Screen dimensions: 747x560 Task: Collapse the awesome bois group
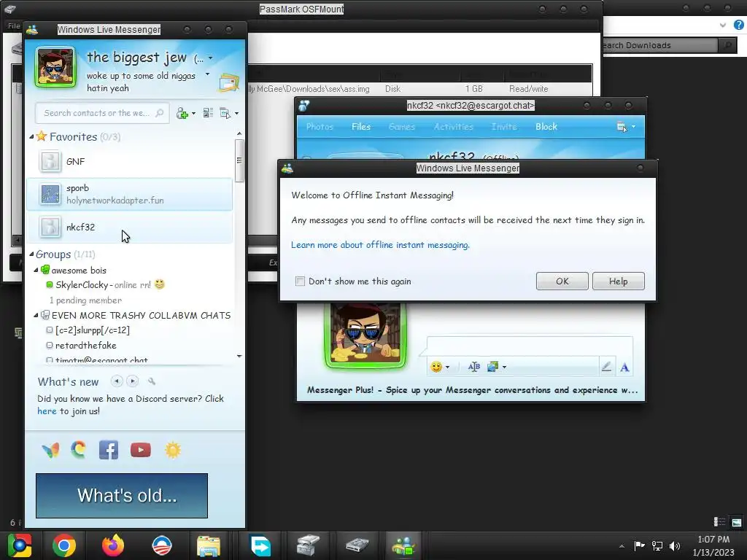click(x=36, y=270)
